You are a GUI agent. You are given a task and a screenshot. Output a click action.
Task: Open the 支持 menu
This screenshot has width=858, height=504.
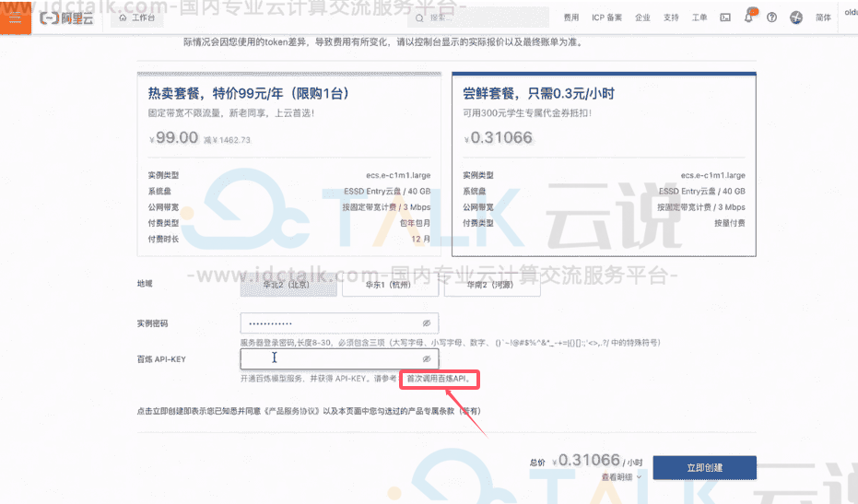671,18
